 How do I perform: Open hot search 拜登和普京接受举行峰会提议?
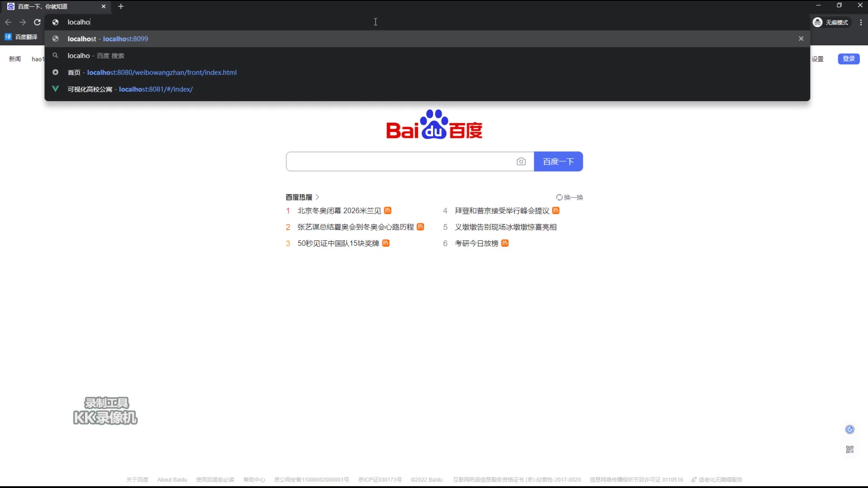(x=502, y=211)
